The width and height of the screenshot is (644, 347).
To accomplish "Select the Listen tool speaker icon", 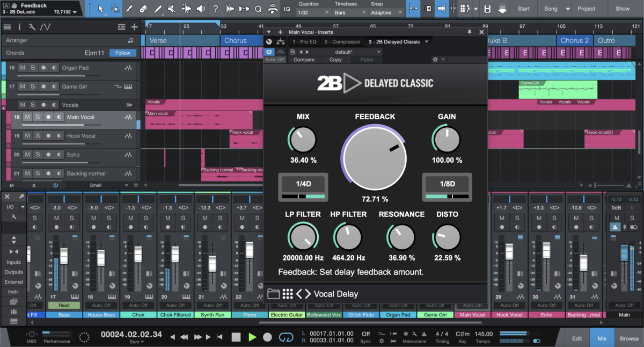I will (x=201, y=9).
